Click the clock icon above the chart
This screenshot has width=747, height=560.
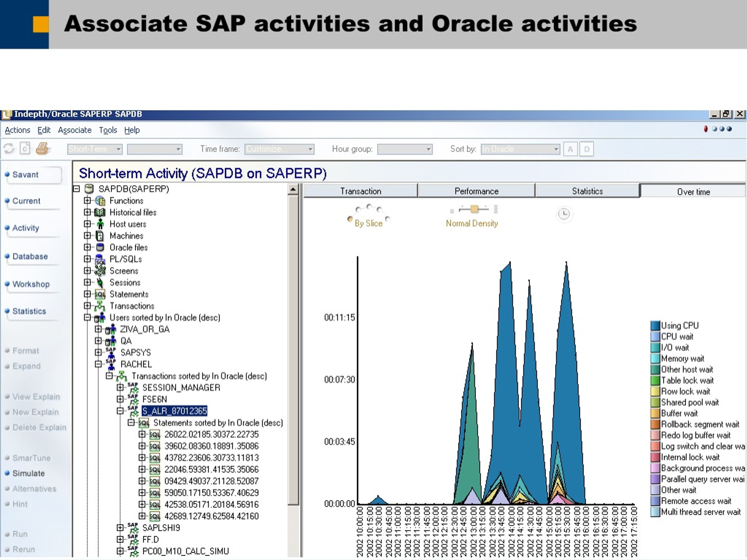tap(564, 214)
